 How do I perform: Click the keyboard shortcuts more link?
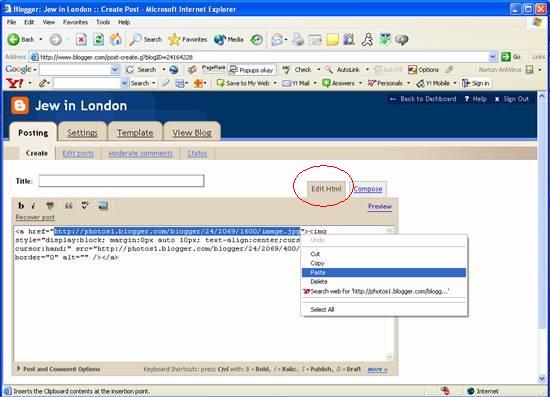tap(377, 369)
